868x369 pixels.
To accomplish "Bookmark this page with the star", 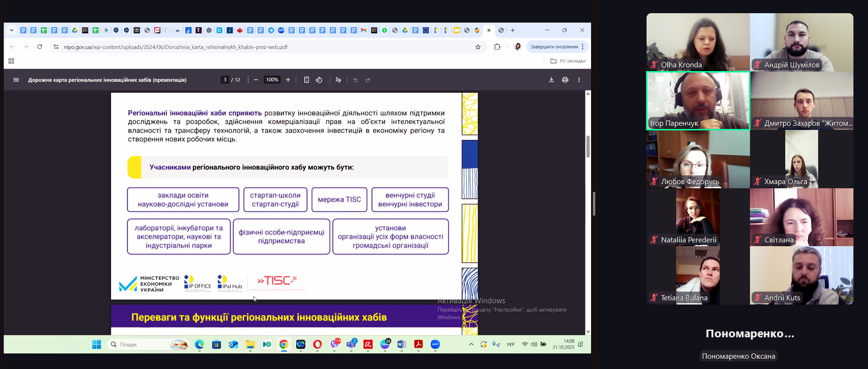I will tap(478, 47).
